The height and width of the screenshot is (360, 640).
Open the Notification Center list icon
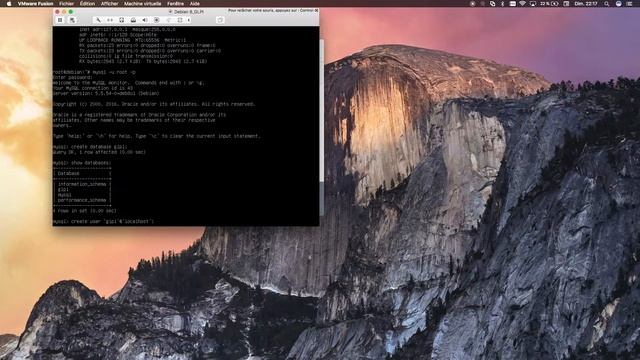click(x=629, y=4)
